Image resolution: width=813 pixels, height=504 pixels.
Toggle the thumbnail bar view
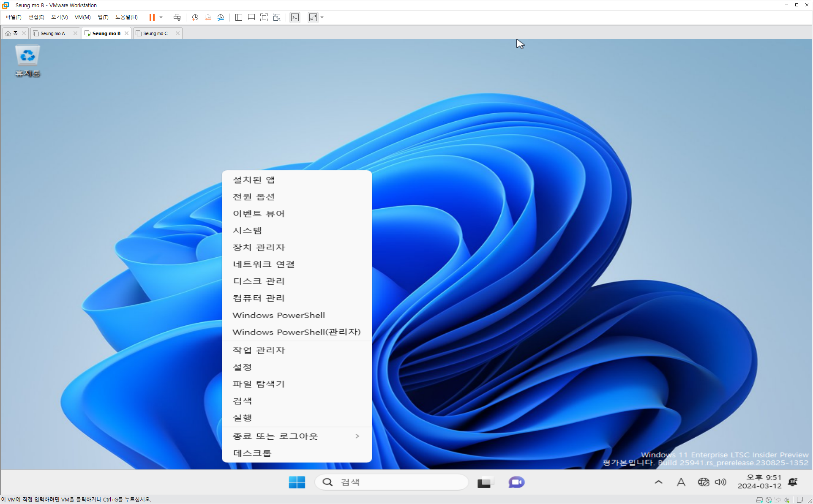click(x=251, y=17)
